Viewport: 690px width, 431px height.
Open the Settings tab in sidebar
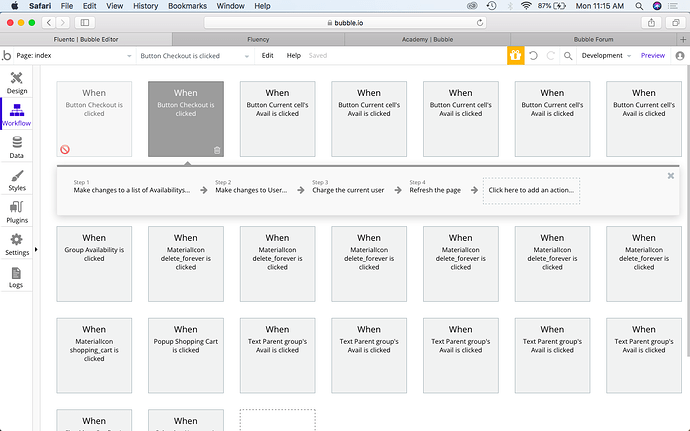[17, 244]
